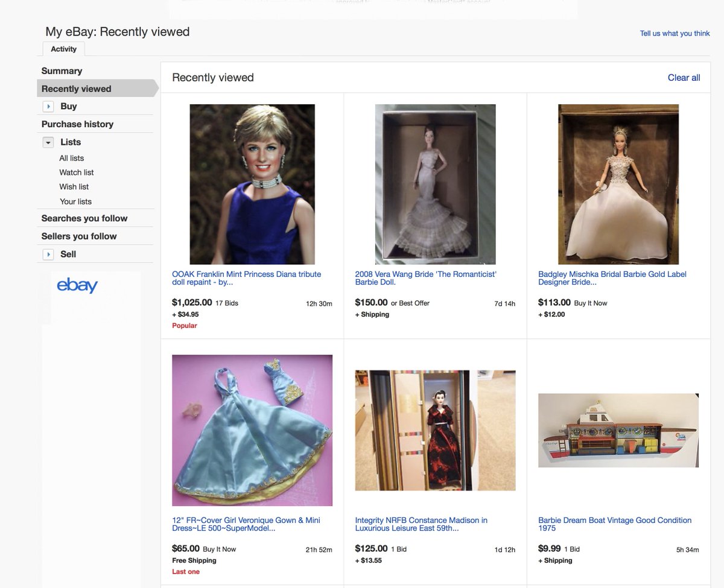Click the My eBay: Recently viewed title

pos(118,32)
